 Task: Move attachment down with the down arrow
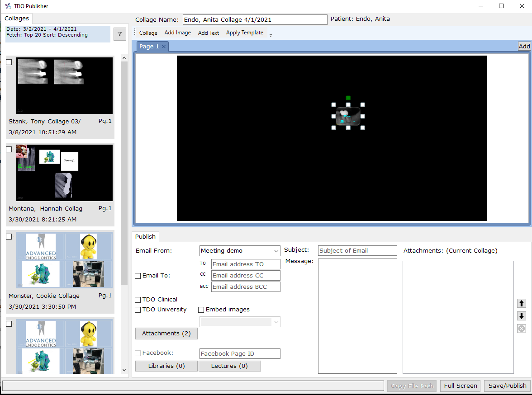pyautogui.click(x=522, y=316)
